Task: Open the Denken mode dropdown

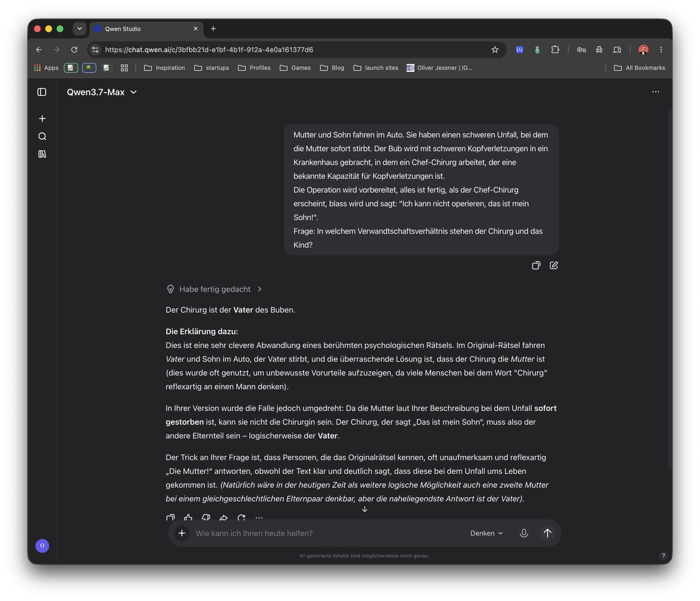Action: [x=487, y=533]
